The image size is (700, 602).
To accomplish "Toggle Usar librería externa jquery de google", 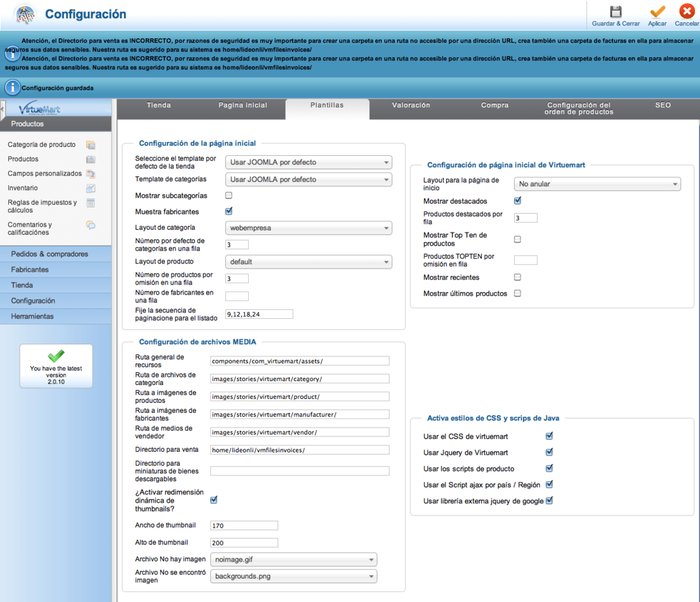I will pyautogui.click(x=549, y=501).
